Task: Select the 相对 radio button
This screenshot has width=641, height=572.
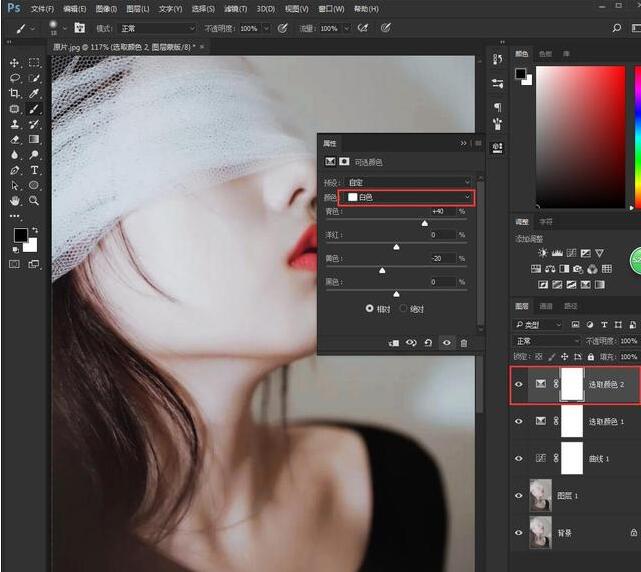Action: pyautogui.click(x=370, y=308)
